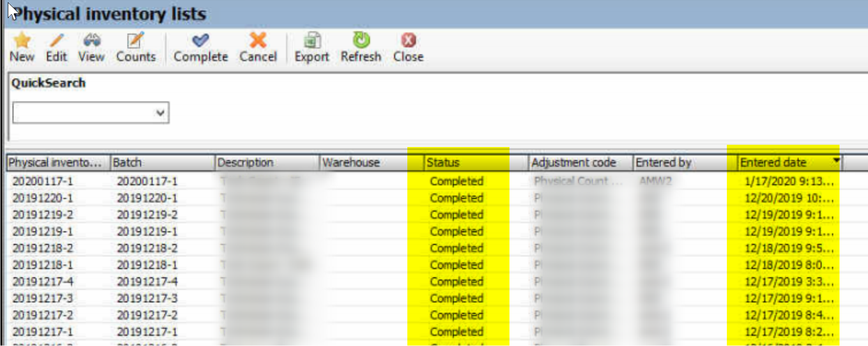This screenshot has height=346, width=868.
Task: Click the Edit pencil icon
Action: click(57, 40)
